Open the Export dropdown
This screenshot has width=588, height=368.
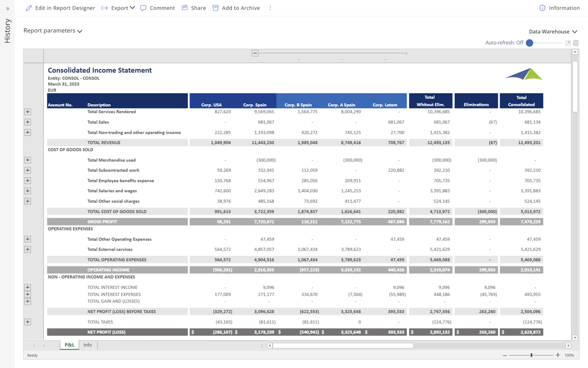click(118, 8)
